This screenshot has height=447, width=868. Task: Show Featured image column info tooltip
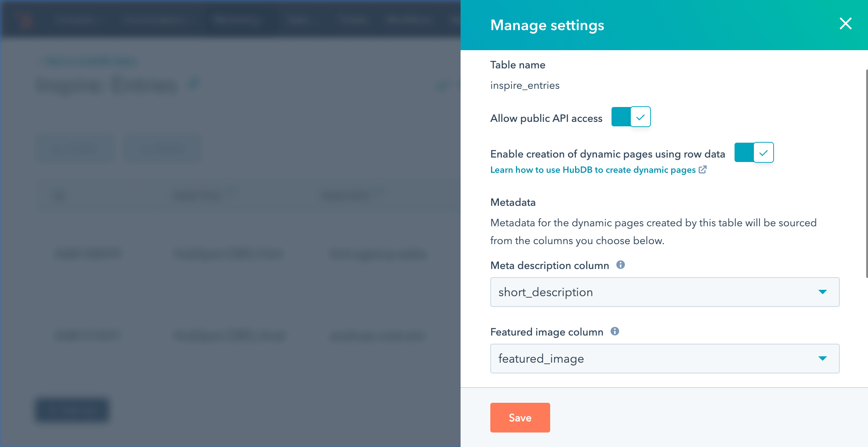click(615, 331)
